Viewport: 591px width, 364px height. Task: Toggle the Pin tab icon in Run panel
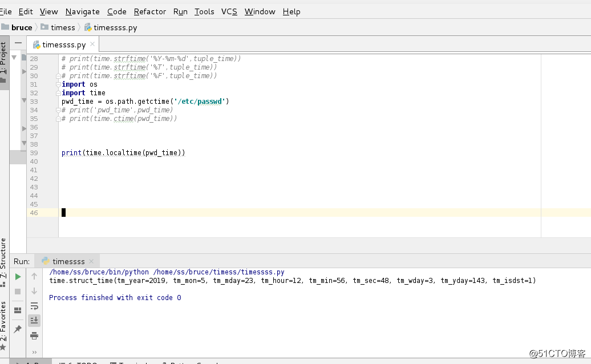pos(18,329)
